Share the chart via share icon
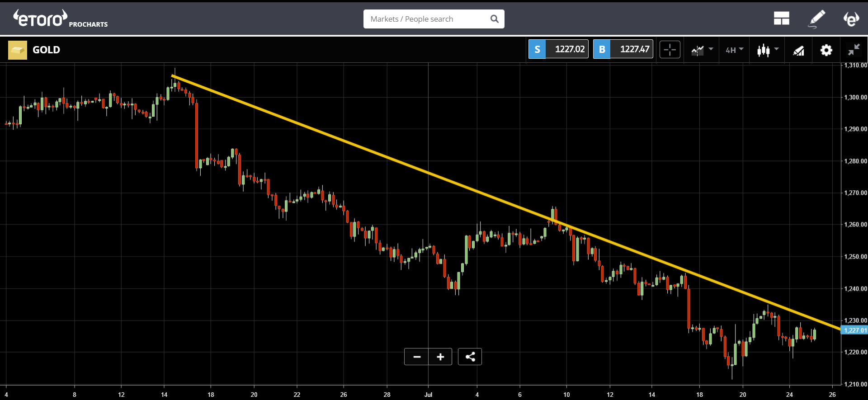868x400 pixels. (x=470, y=357)
